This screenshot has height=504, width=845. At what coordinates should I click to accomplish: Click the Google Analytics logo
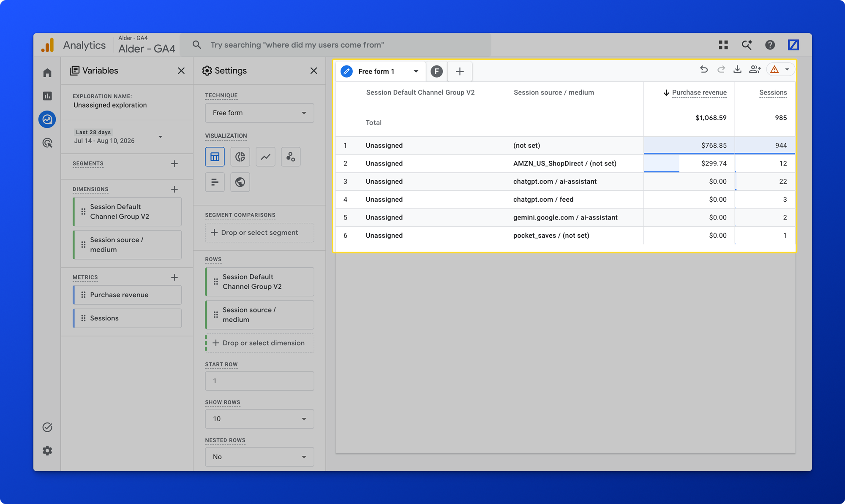click(x=48, y=45)
